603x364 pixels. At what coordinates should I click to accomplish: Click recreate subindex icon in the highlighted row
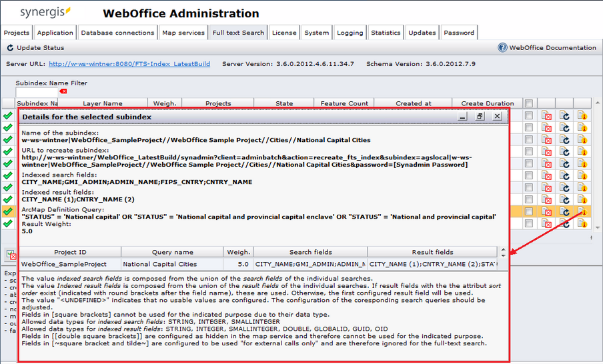(x=564, y=211)
